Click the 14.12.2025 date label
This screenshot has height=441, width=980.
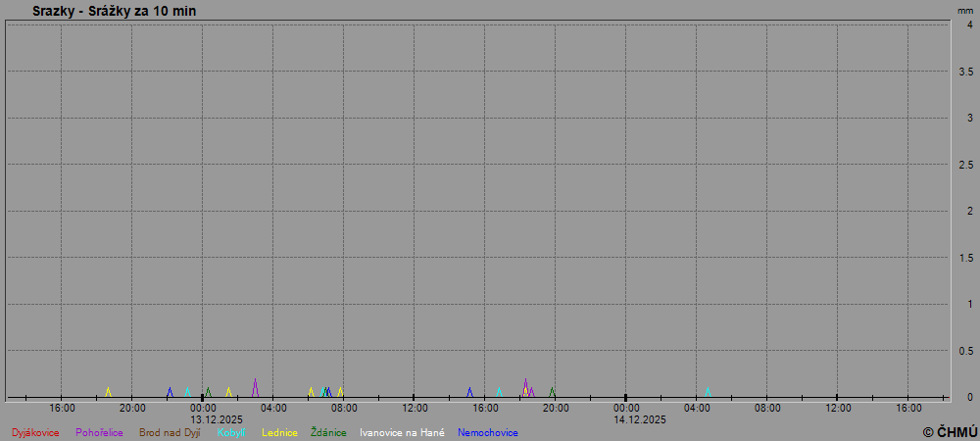pyautogui.click(x=640, y=419)
